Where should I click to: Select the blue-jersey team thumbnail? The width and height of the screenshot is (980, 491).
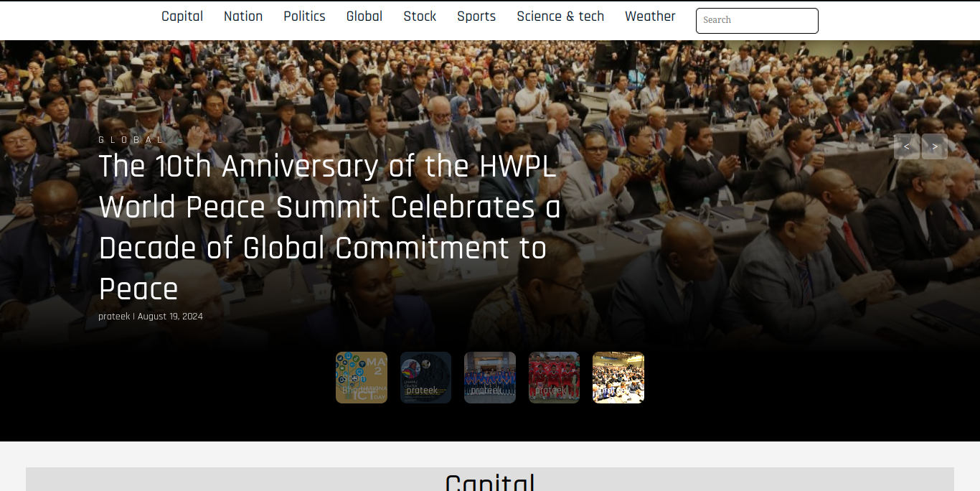490,378
